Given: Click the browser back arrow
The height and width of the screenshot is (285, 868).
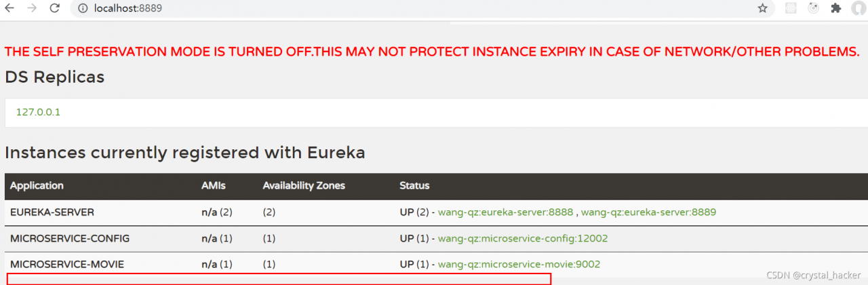Looking at the screenshot, I should 9,9.
